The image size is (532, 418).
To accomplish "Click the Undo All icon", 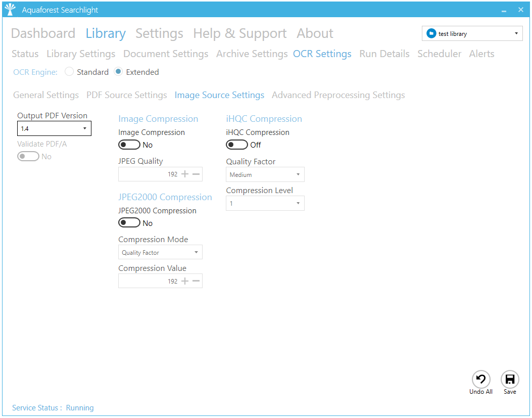I will 481,380.
